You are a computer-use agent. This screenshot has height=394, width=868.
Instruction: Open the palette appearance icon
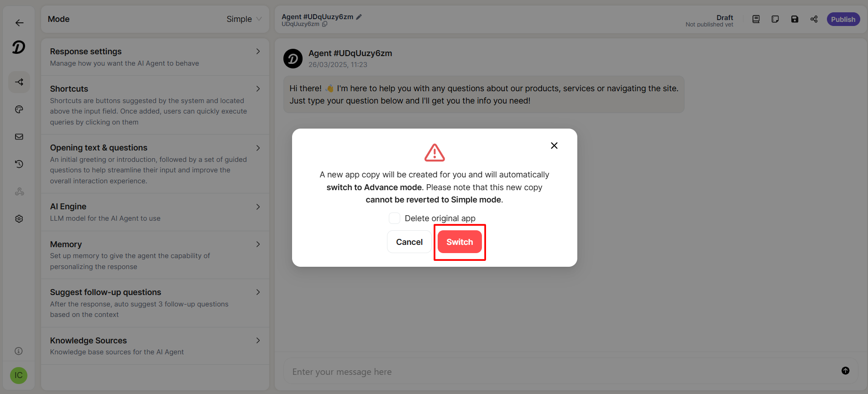pos(19,109)
